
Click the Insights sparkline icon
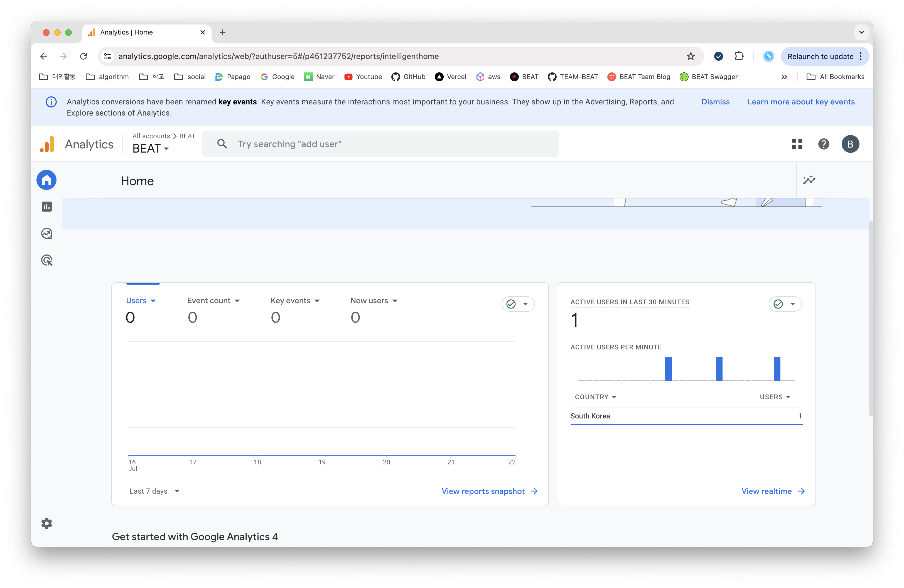(x=809, y=180)
